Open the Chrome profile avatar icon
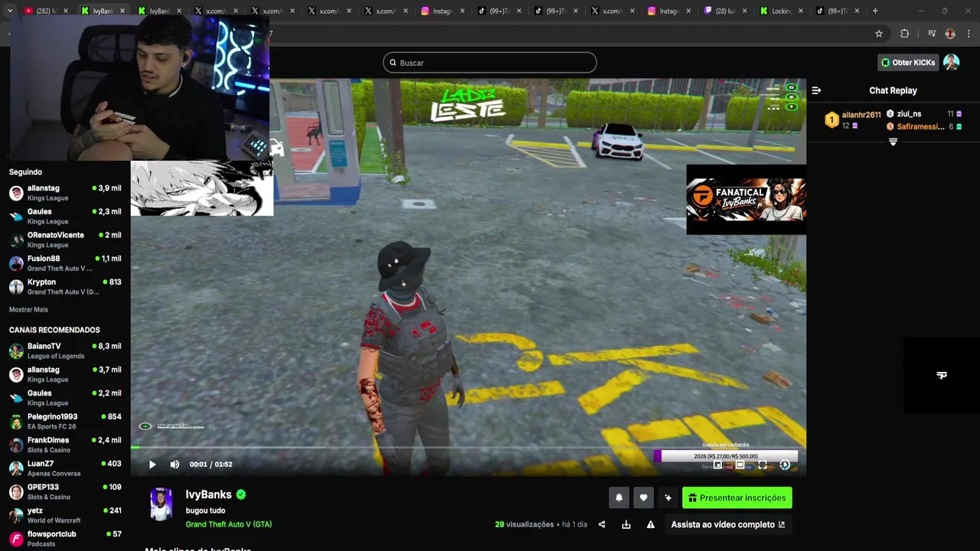The height and width of the screenshot is (551, 980). coord(950,34)
